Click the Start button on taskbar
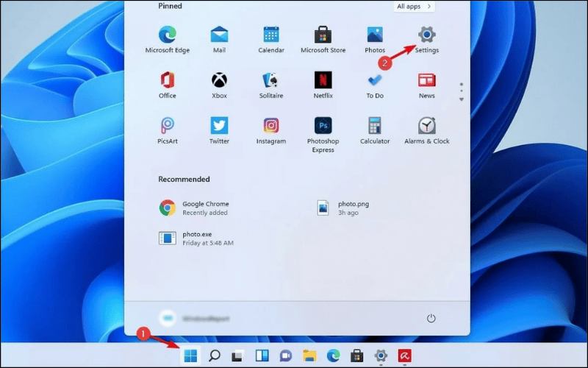Image resolution: width=588 pixels, height=368 pixels. [190, 356]
